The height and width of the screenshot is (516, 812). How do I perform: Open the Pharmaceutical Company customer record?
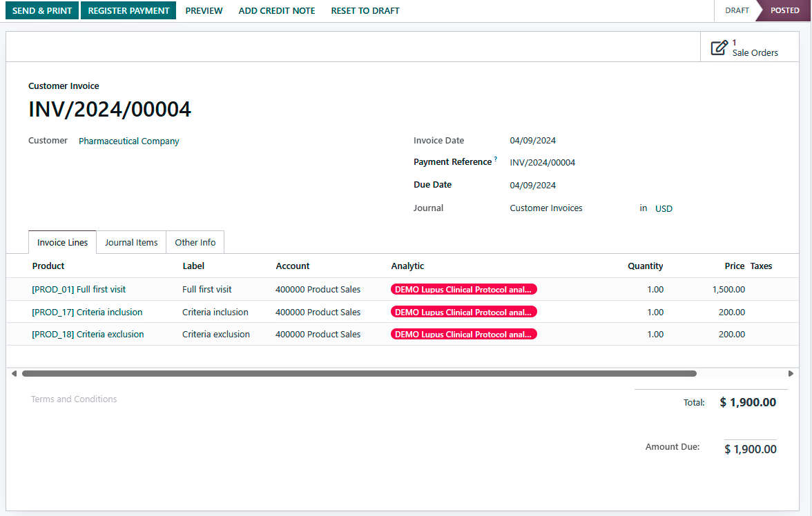128,141
